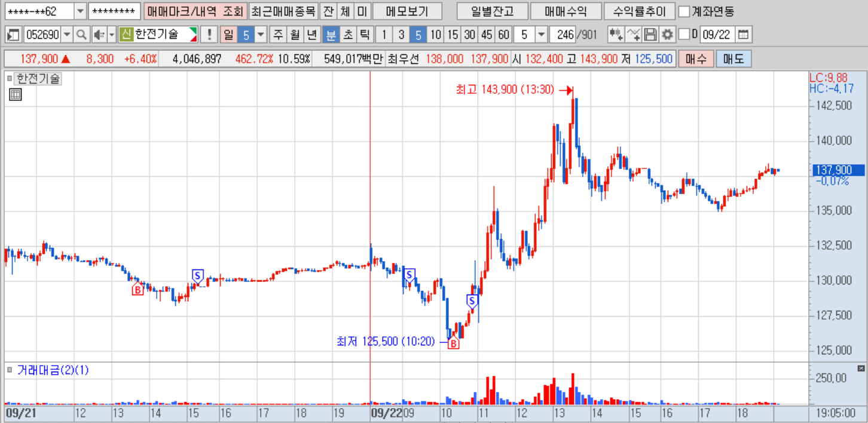Image resolution: width=868 pixels, height=423 pixels.
Task: Toggle the 계좌연동 checkbox
Action: [x=684, y=11]
